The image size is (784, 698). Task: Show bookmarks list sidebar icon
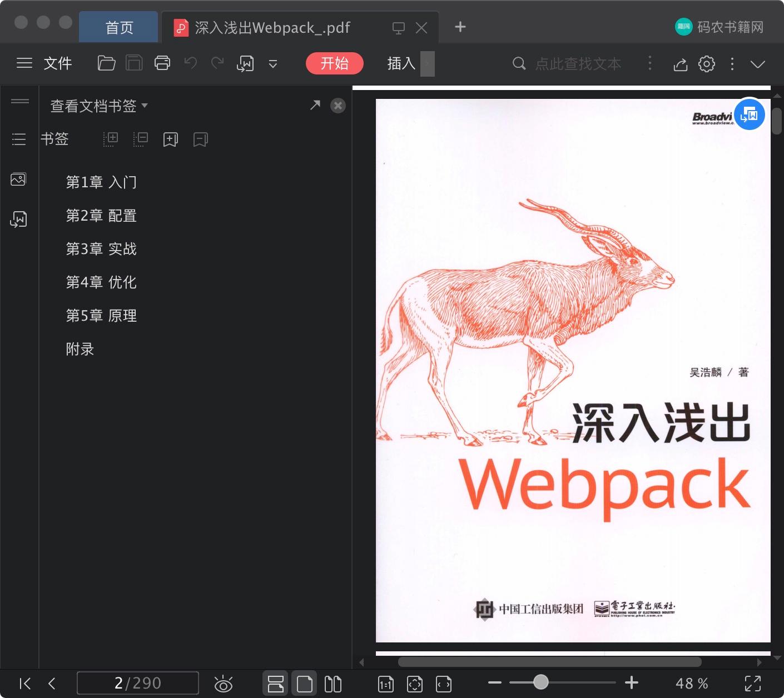(x=19, y=139)
